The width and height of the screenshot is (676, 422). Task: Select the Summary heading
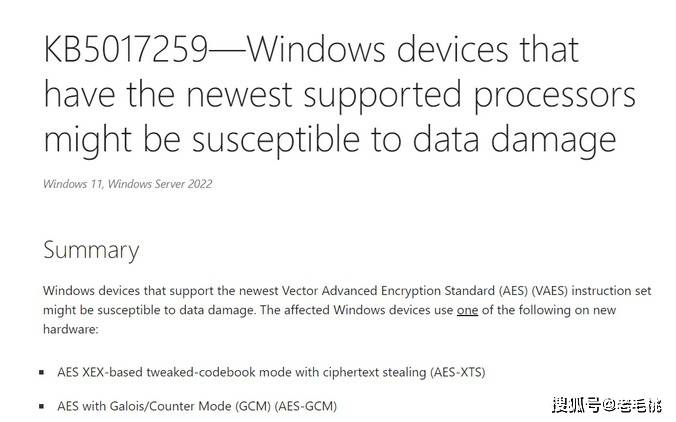tap(91, 250)
